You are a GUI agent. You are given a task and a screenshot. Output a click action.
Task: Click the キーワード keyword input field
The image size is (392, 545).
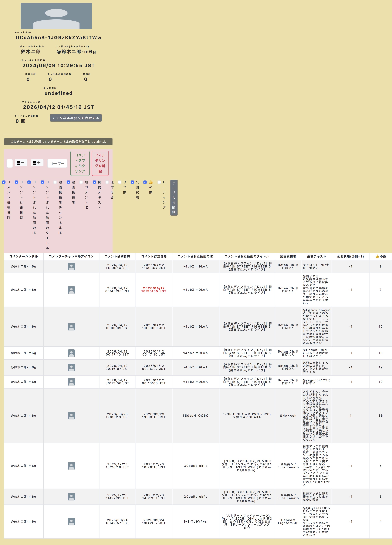pos(57,163)
